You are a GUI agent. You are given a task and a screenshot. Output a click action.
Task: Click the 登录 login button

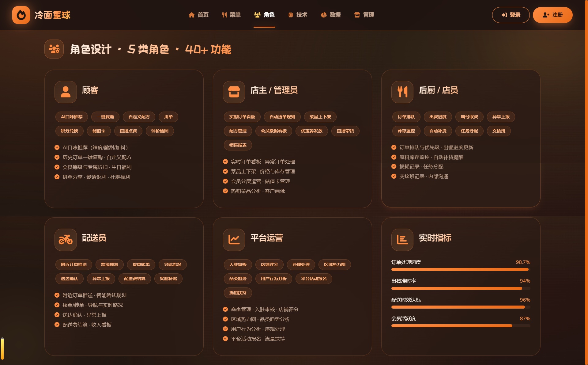click(511, 15)
